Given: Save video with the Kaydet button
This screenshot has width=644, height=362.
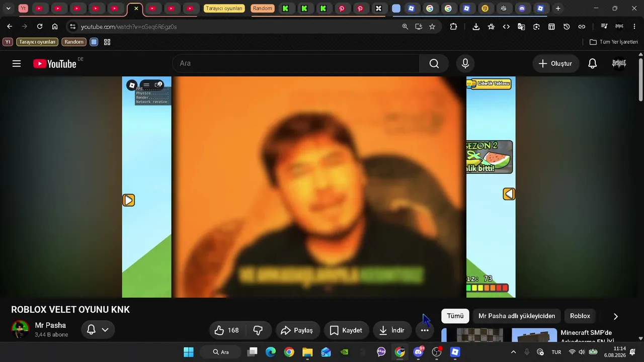Looking at the screenshot, I should pos(346,330).
